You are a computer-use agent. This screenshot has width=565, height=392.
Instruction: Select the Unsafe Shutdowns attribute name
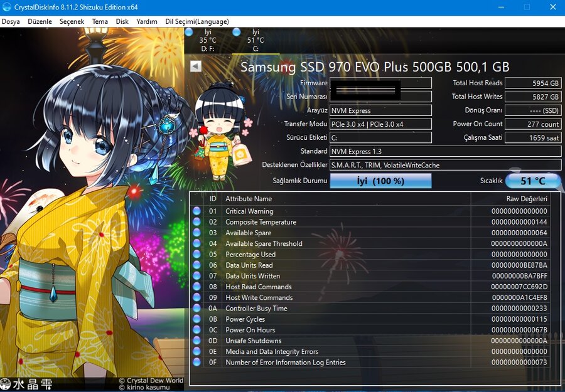254,341
